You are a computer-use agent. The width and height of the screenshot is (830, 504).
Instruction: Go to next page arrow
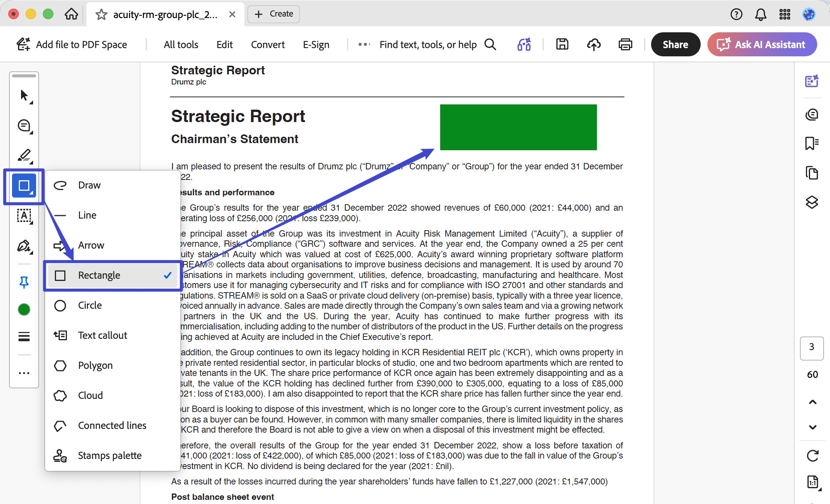(813, 427)
